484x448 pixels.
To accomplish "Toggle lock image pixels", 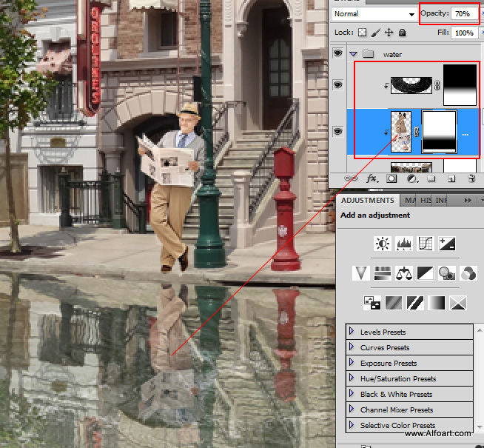I will 375,33.
